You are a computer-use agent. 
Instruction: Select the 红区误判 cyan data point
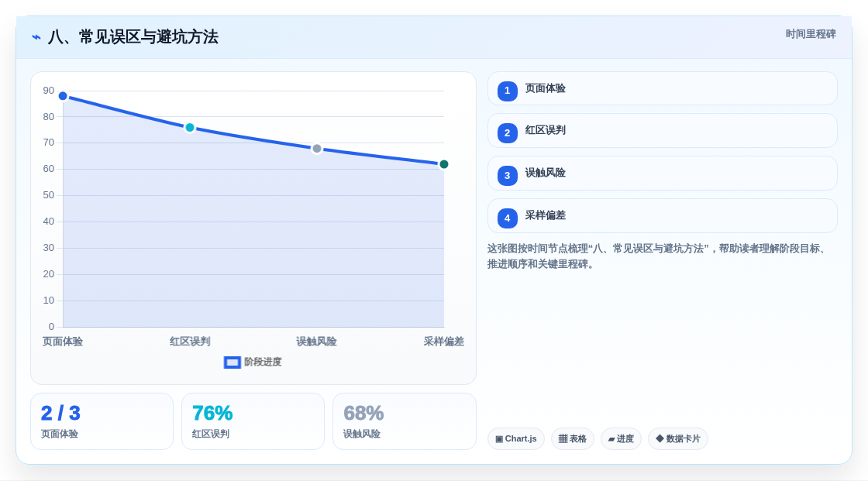pos(190,128)
